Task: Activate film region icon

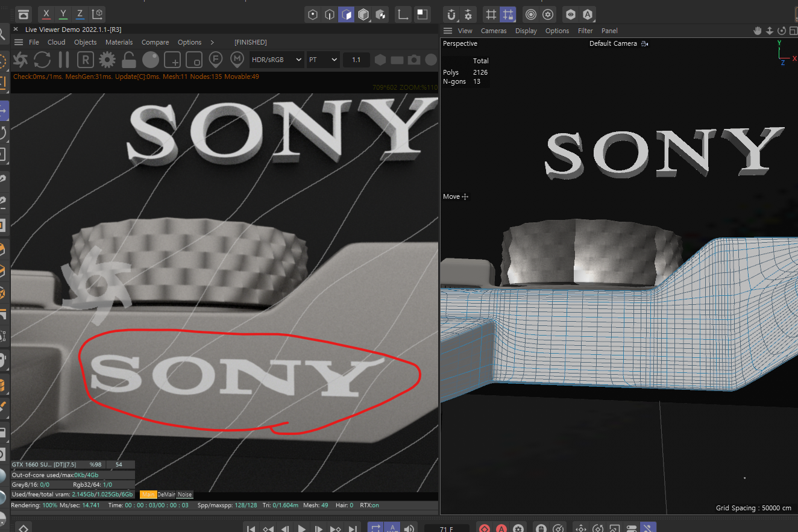Action: pyautogui.click(x=194, y=60)
